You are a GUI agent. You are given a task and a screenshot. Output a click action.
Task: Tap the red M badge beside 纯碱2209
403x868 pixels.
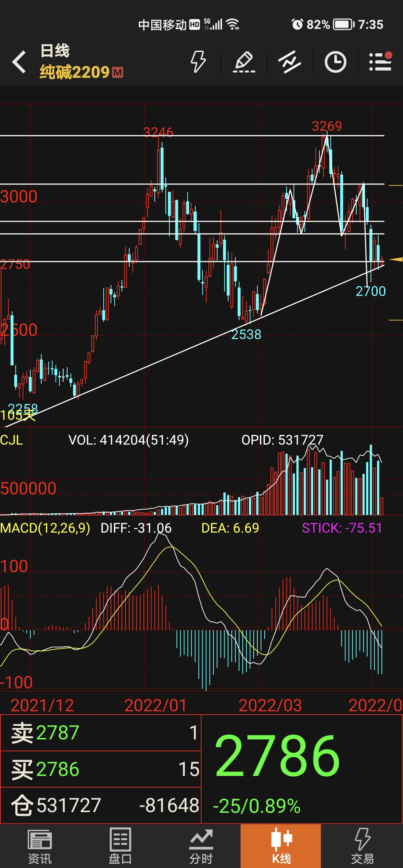[118, 72]
